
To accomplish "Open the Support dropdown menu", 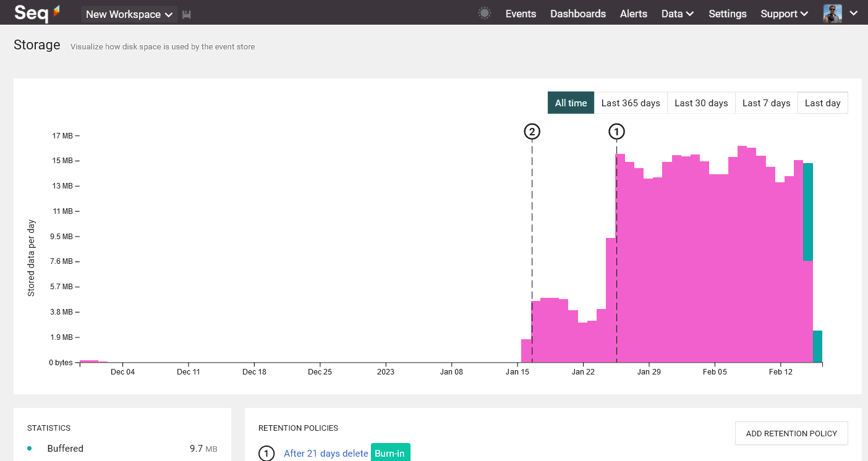I will coord(785,14).
